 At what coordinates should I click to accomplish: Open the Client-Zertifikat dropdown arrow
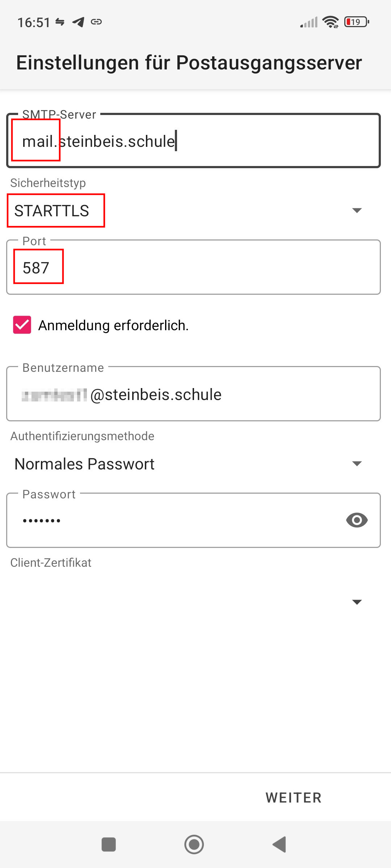click(x=357, y=602)
